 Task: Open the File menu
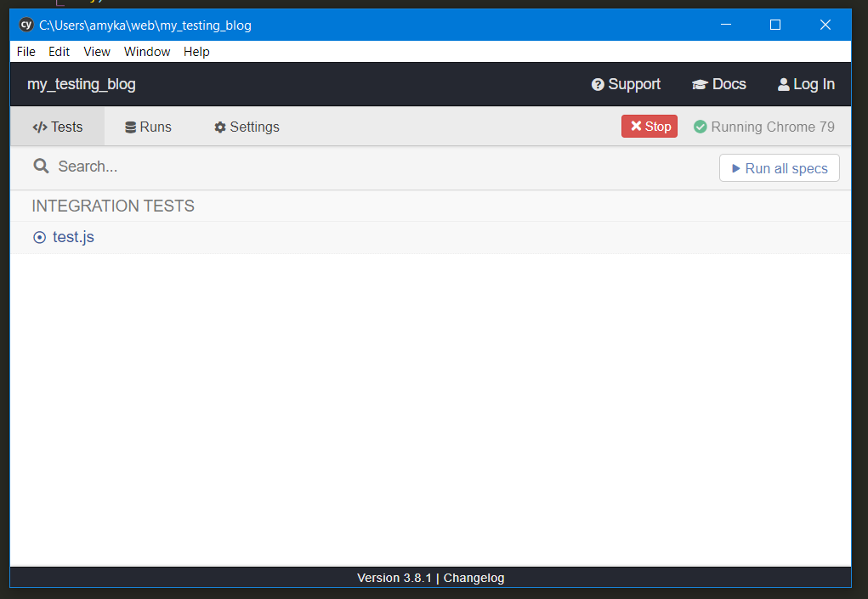pos(26,52)
